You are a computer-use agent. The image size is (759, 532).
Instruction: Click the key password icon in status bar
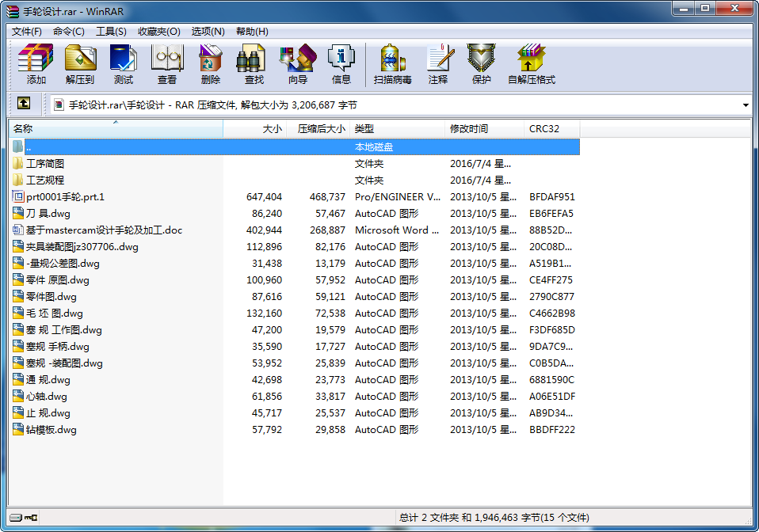click(30, 518)
